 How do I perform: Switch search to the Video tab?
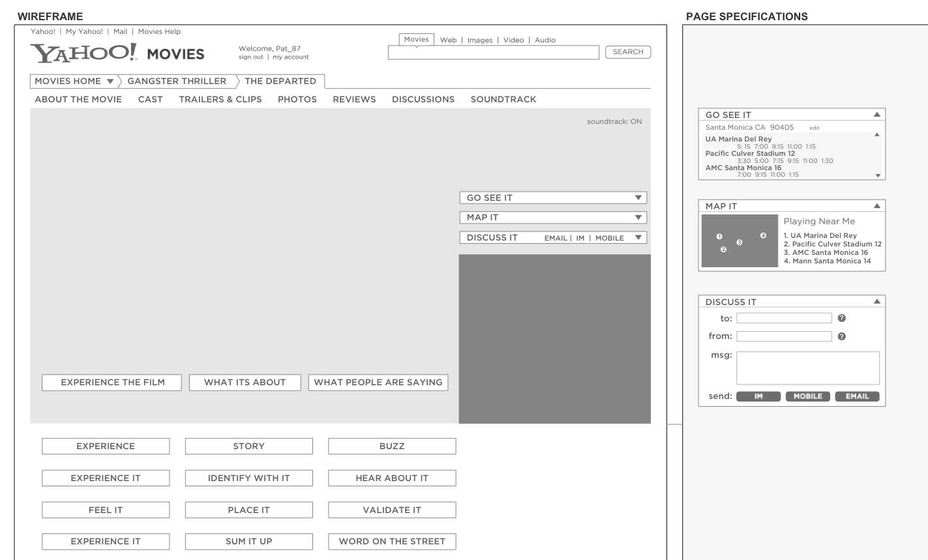514,40
